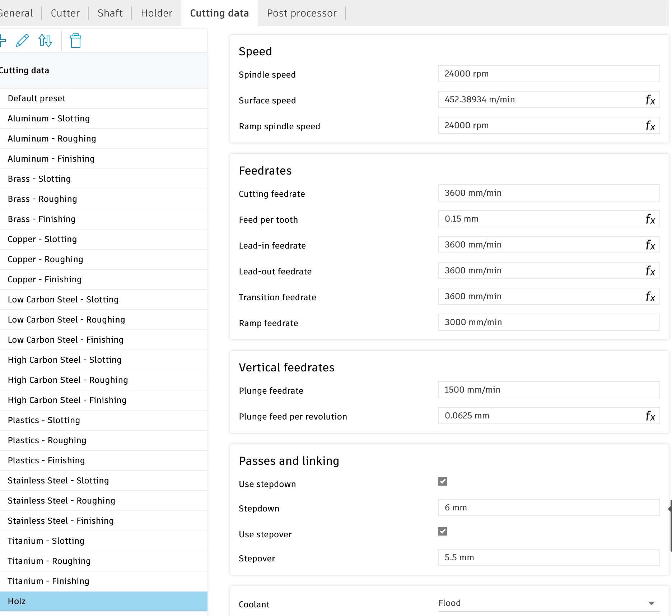Select Brass - Slotting preset
672x616 pixels.
pos(104,179)
